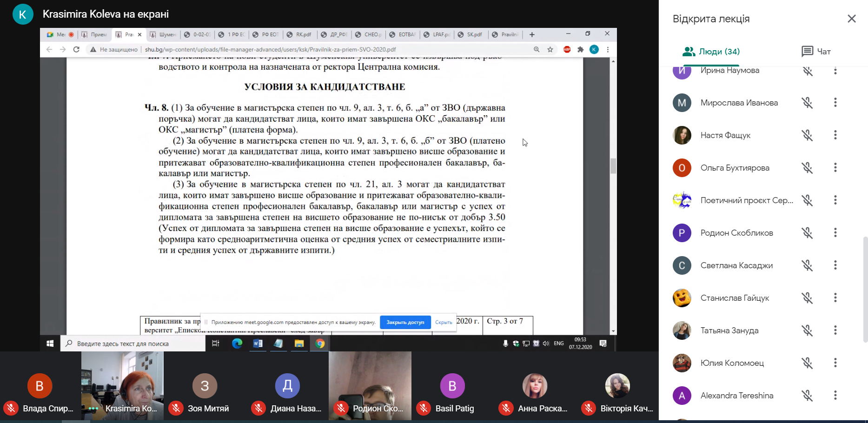
Task: Open more options for Родион Скобликов
Action: click(x=835, y=233)
